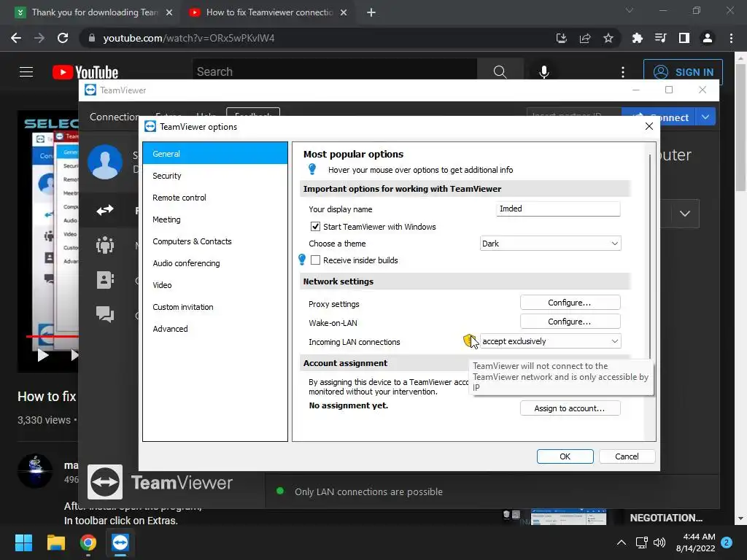Image resolution: width=747 pixels, height=560 pixels.
Task: Open Windows Start menu
Action: point(23,542)
